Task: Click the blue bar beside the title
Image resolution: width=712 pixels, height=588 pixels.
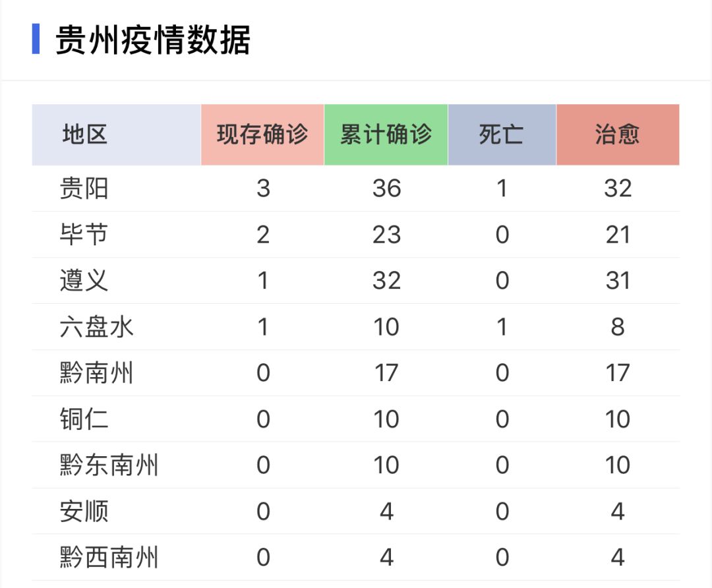Action: 36,39
